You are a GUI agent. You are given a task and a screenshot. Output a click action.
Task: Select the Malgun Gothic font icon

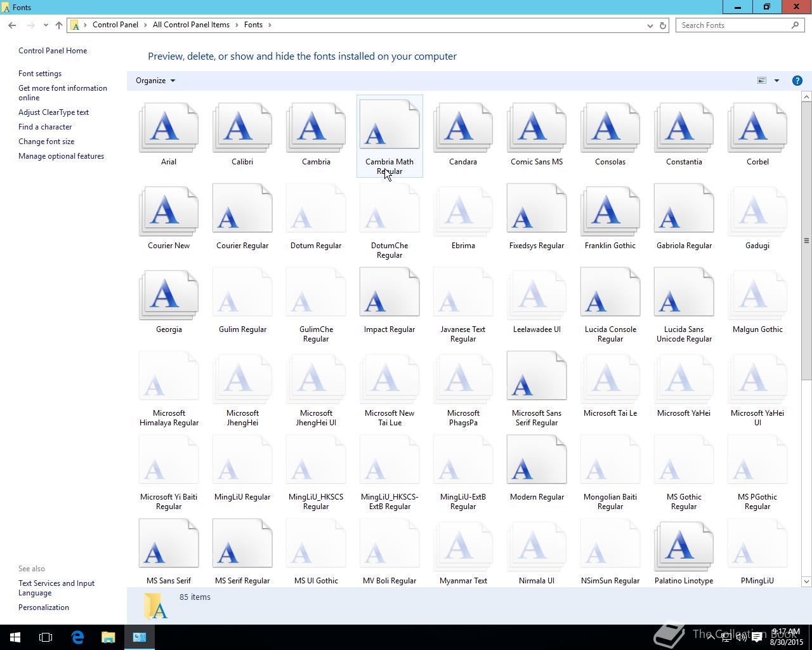pyautogui.click(x=757, y=296)
